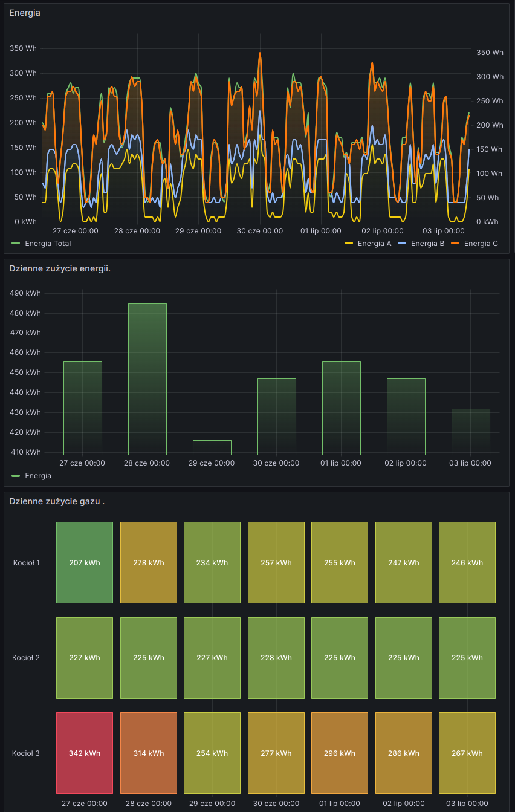Select the 314 kWh Kocioł 3 cell
The image size is (515, 812).
click(149, 753)
